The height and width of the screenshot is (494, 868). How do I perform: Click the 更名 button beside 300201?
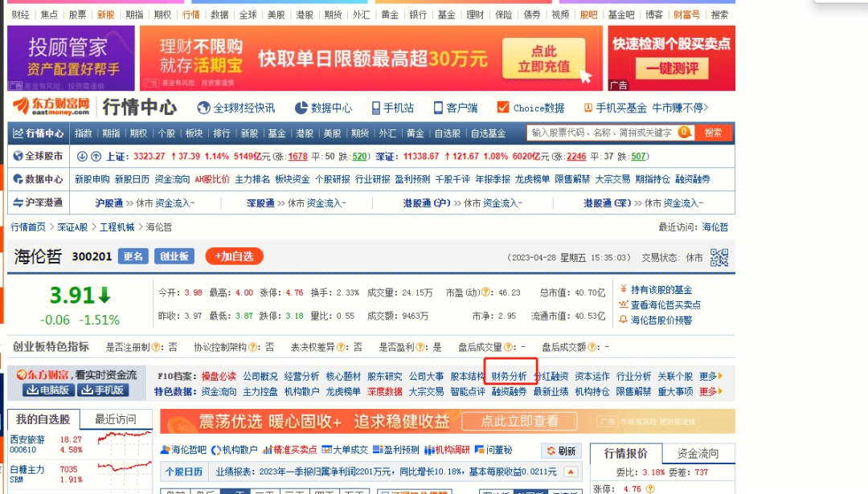tap(133, 257)
